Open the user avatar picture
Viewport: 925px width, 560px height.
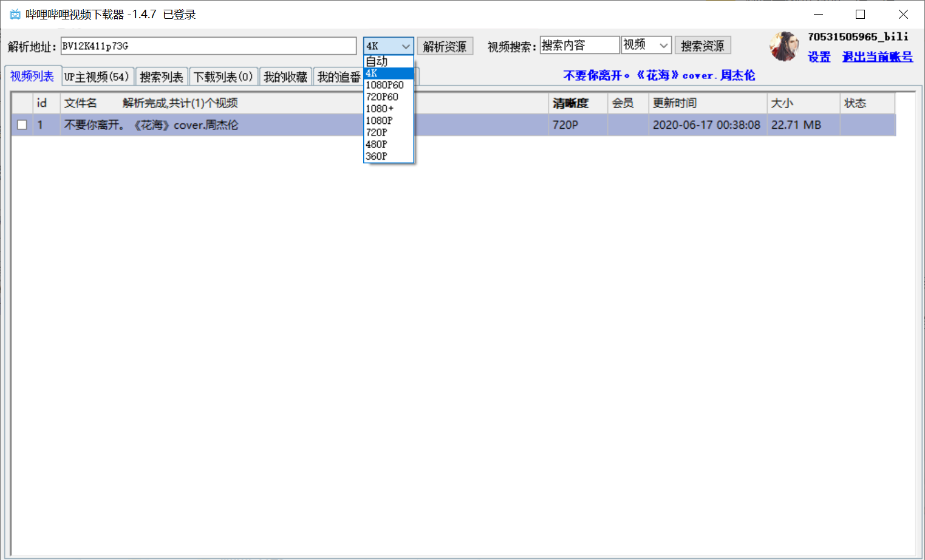coord(784,47)
